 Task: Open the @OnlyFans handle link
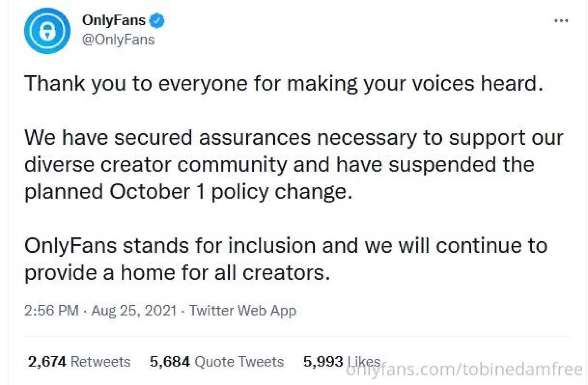(x=118, y=40)
